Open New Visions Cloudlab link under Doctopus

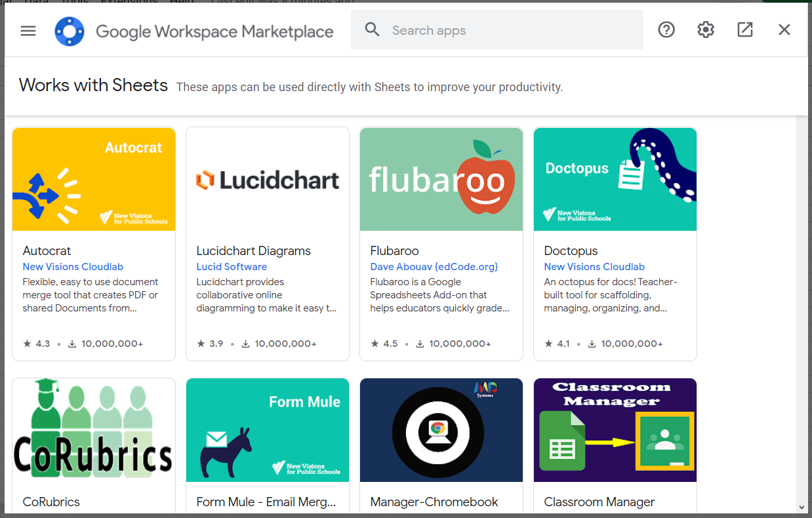594,267
